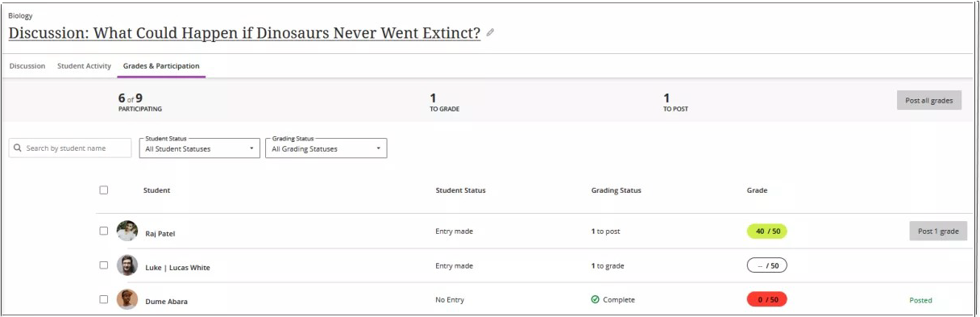Viewport: 980px width, 317px height.
Task: Click the 6 of 9 Participating count
Action: click(140, 102)
